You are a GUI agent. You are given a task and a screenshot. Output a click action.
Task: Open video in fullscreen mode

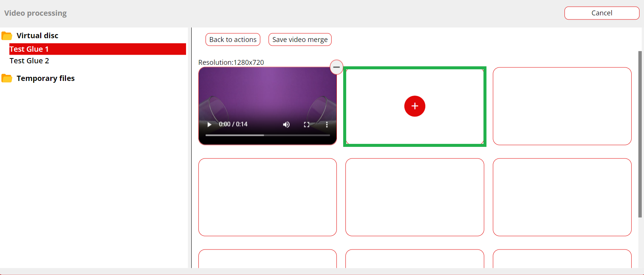tap(306, 124)
